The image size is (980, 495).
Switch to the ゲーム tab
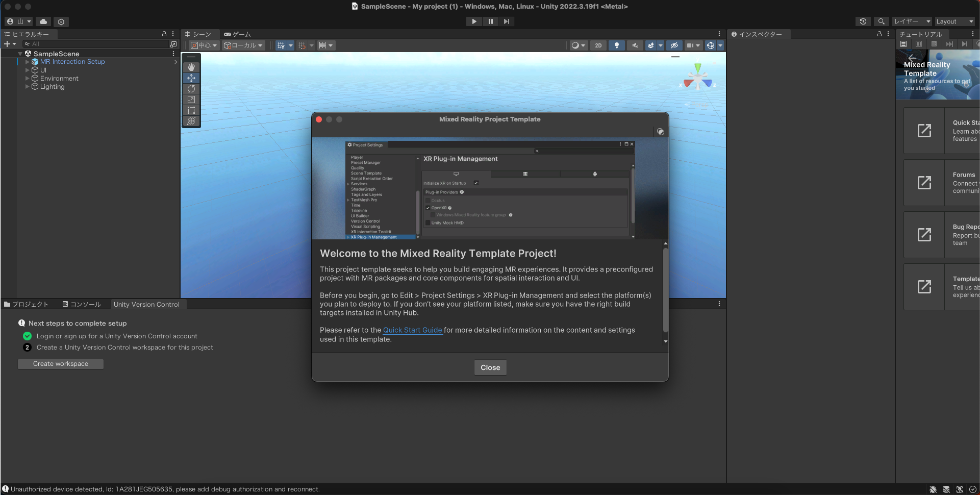(237, 34)
